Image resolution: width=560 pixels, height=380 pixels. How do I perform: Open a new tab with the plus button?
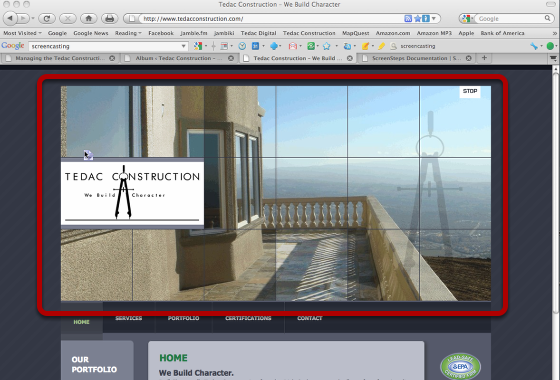(484, 58)
